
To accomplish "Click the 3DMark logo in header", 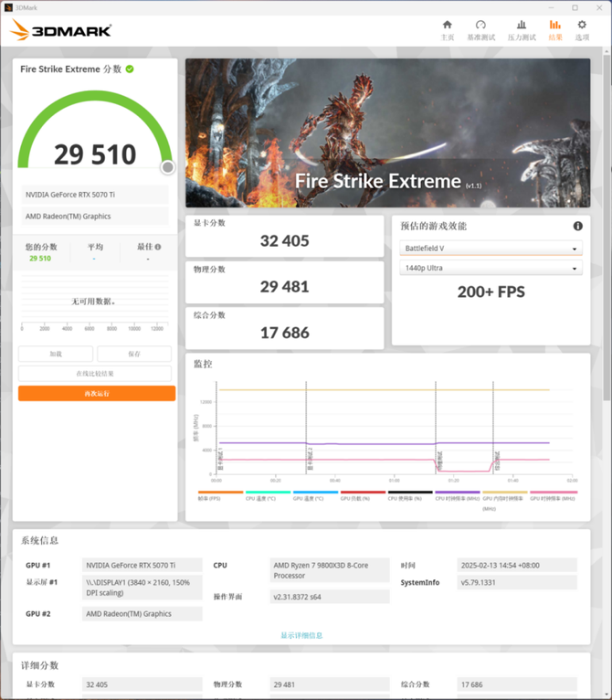I will [60, 30].
